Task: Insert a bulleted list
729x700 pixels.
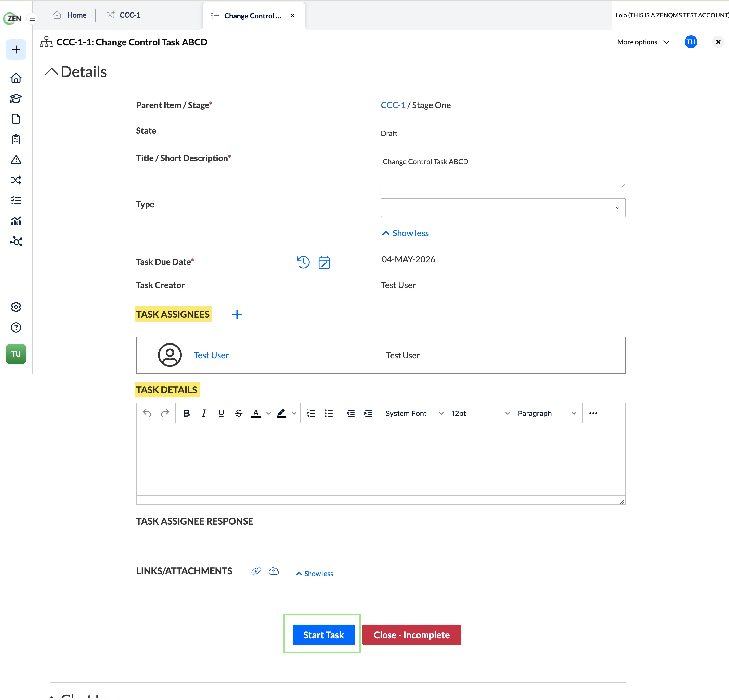Action: 329,413
